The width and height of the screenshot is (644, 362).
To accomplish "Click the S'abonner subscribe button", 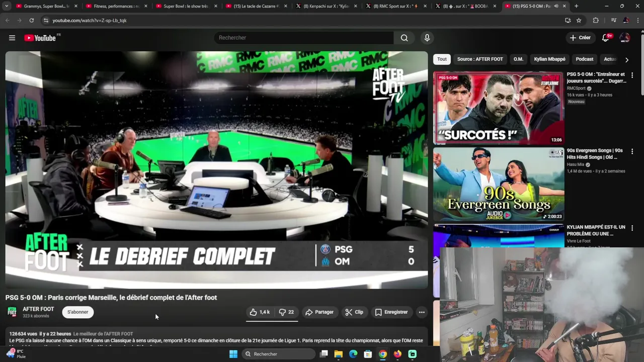I will point(78,312).
